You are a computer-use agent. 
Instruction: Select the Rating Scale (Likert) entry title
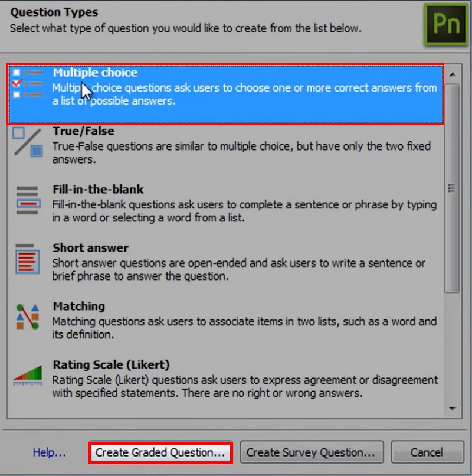[111, 364]
